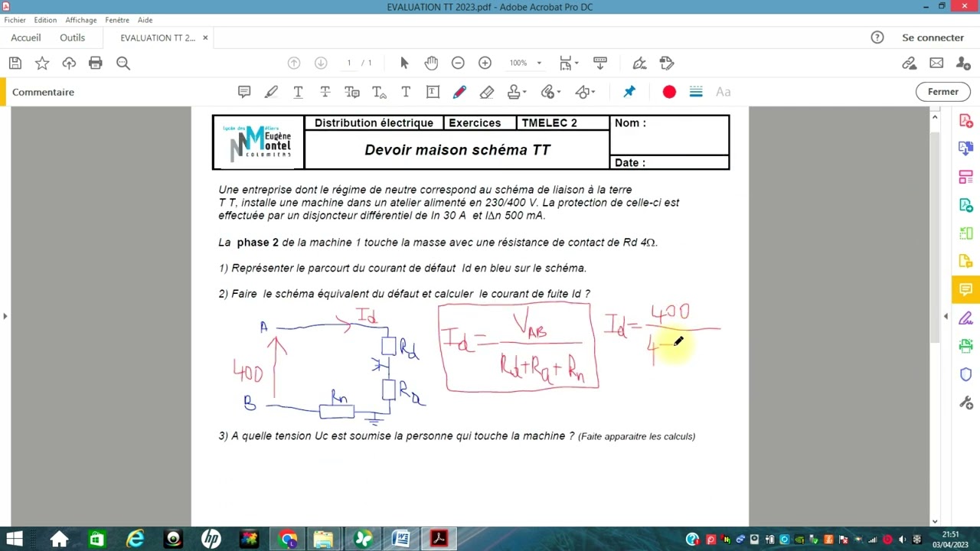Image resolution: width=980 pixels, height=551 pixels.
Task: Open the Protect shield tool in sidebar
Action: pyautogui.click(x=965, y=374)
